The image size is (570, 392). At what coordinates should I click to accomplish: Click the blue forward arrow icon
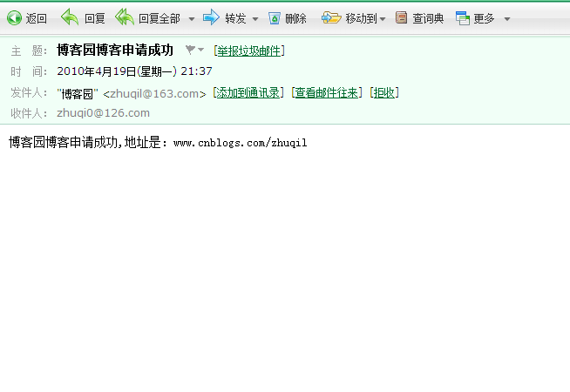211,17
